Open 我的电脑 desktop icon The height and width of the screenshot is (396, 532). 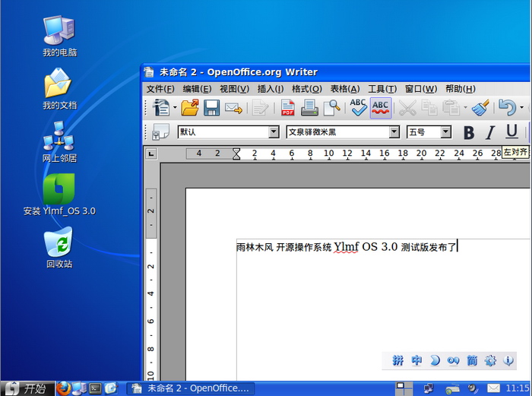click(60, 36)
